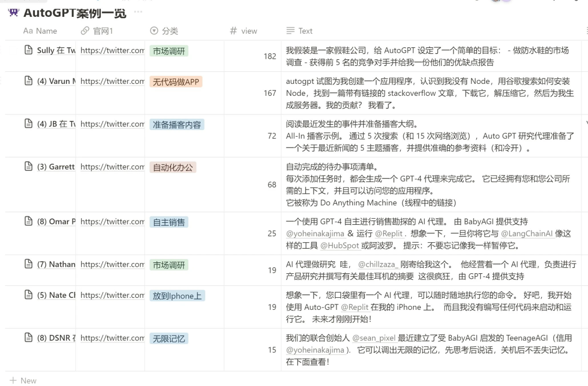588x386 pixels.
Task: Click page icon of Garrett row
Action: pyautogui.click(x=28, y=166)
